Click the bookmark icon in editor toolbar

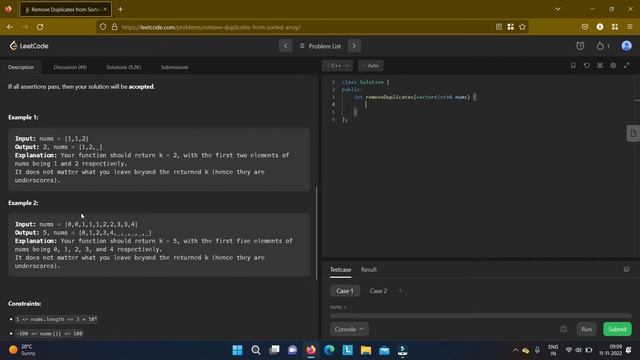[x=573, y=65]
